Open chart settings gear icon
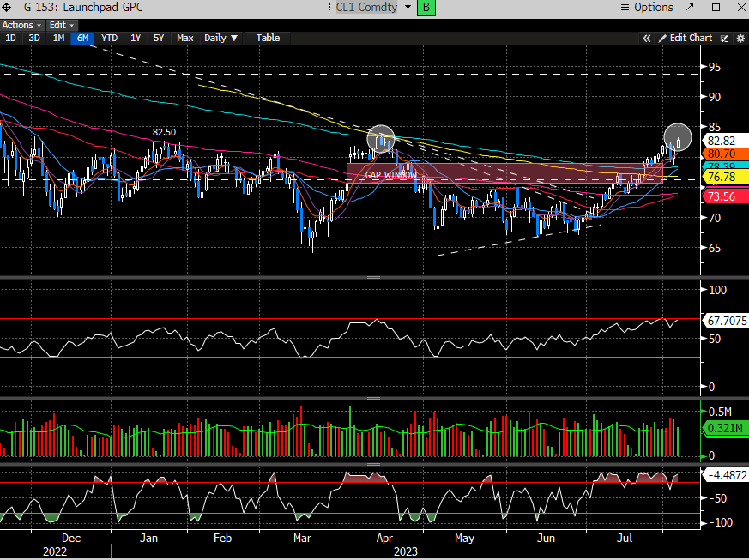 tap(740, 39)
